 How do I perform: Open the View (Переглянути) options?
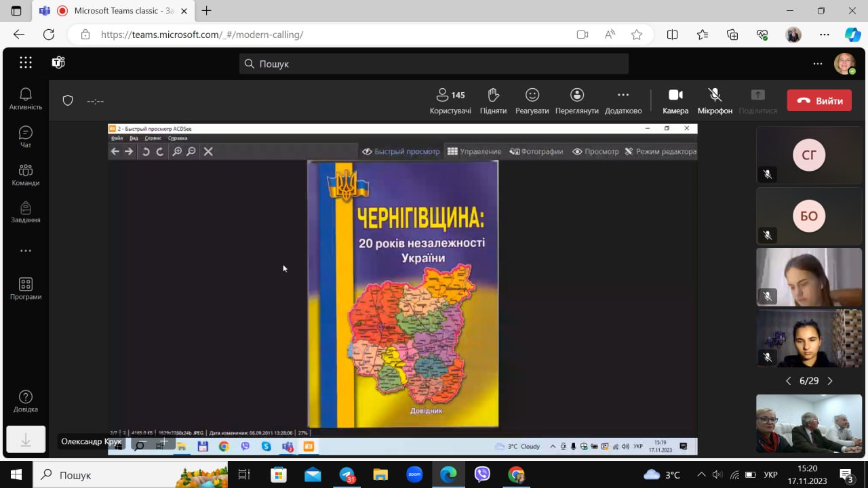pos(576,100)
